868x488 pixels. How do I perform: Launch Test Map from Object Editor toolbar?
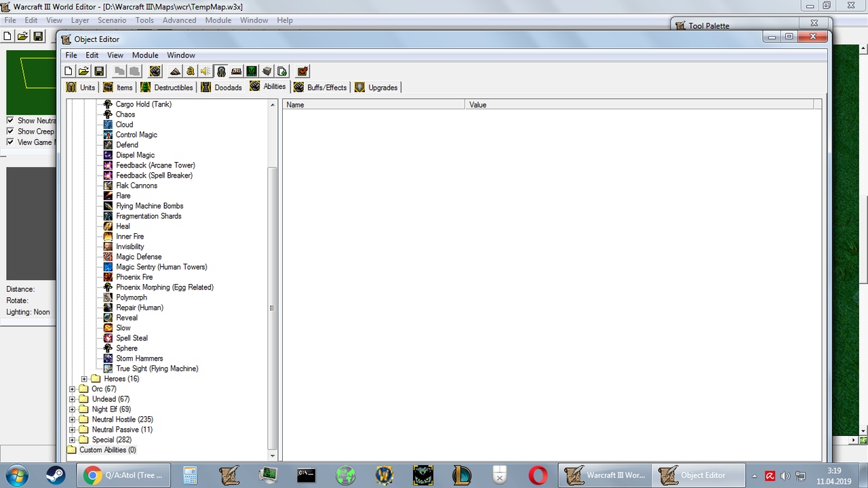(x=302, y=71)
